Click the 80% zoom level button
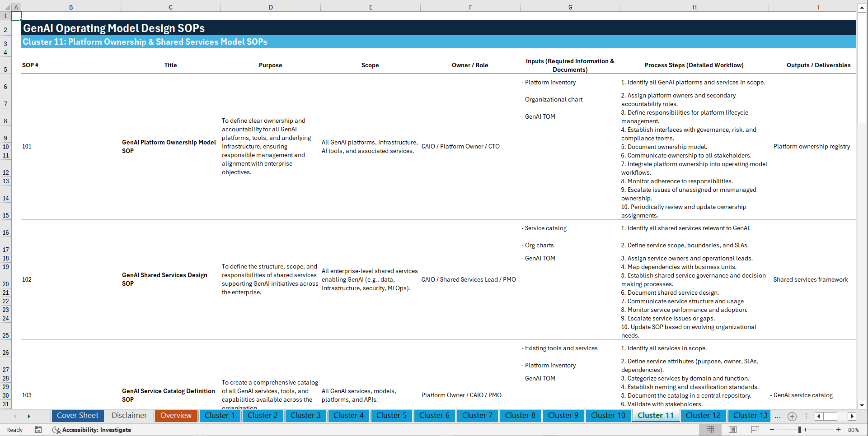 click(854, 430)
